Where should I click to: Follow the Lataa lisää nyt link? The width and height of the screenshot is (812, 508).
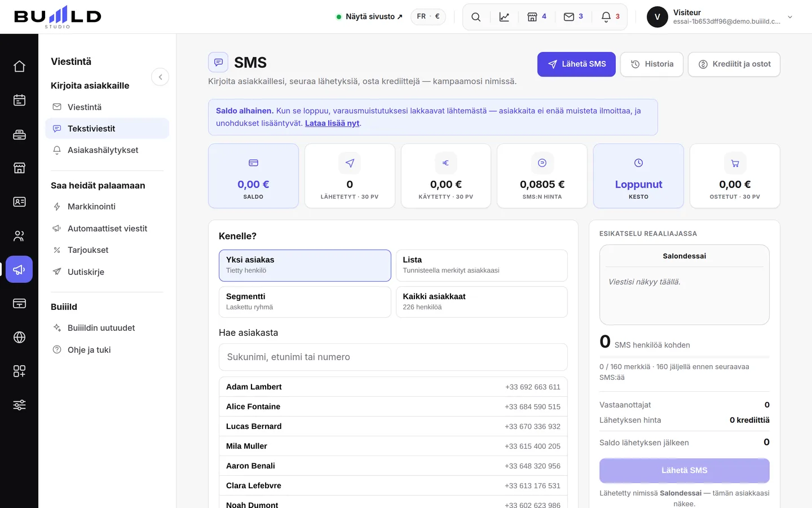332,123
